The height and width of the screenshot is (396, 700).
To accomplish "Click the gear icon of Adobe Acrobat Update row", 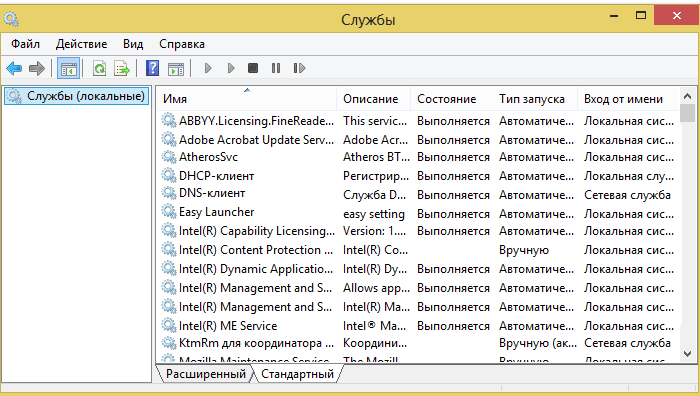I will pos(169,139).
